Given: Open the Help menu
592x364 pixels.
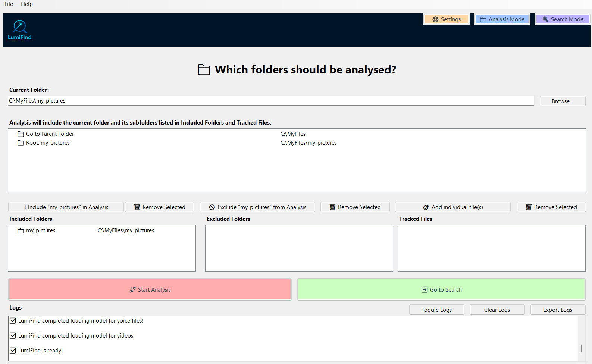Looking at the screenshot, I should pos(27,4).
